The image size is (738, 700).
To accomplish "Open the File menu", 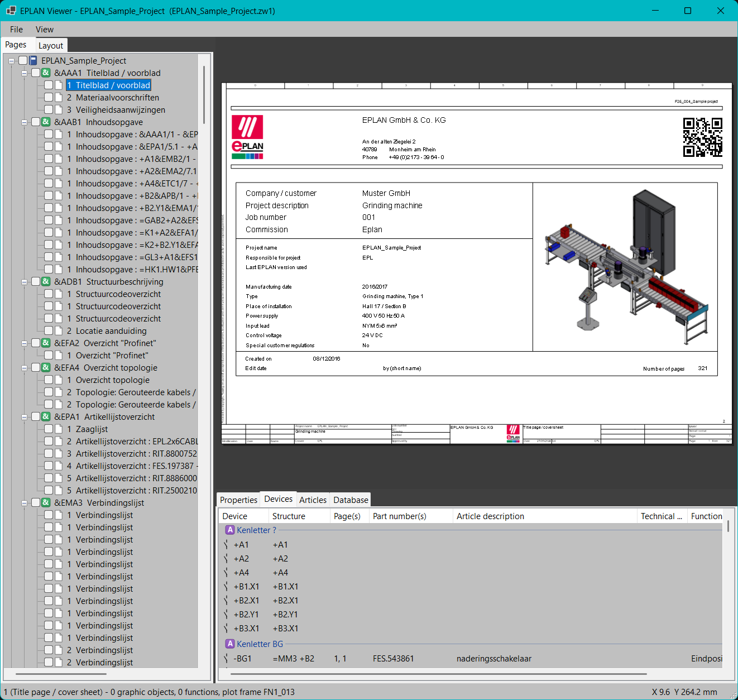I will pyautogui.click(x=16, y=30).
